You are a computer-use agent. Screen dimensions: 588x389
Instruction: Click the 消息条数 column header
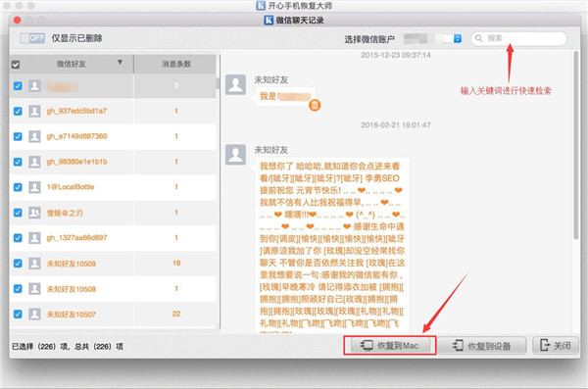(x=175, y=64)
